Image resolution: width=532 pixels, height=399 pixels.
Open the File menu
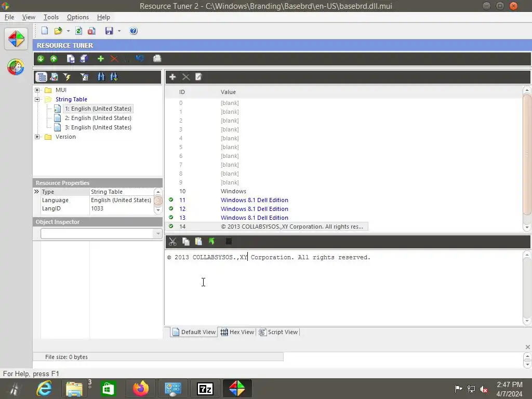click(9, 17)
